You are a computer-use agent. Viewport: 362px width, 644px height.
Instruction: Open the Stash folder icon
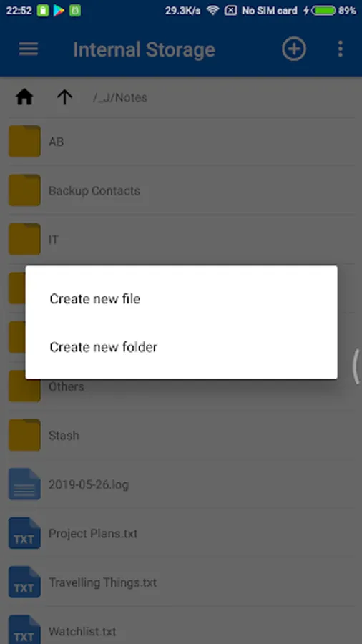point(24,435)
